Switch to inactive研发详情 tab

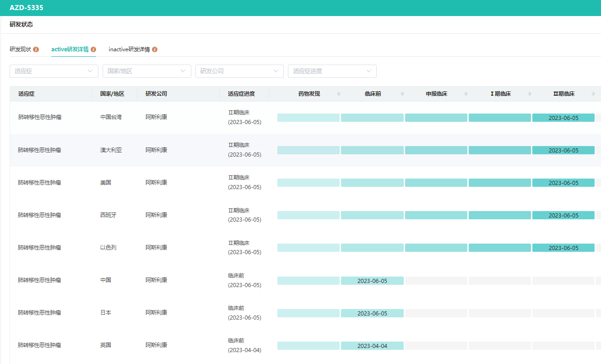pyautogui.click(x=129, y=49)
